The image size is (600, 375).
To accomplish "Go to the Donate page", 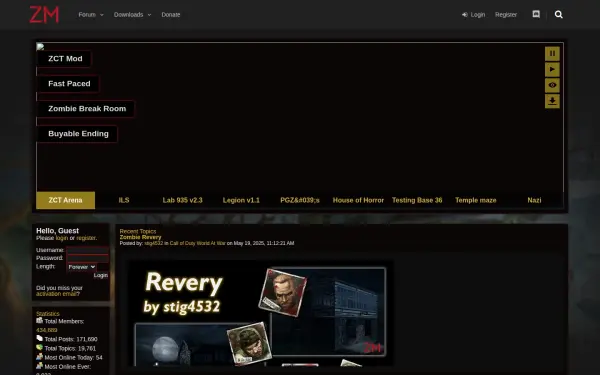I will tap(171, 15).
